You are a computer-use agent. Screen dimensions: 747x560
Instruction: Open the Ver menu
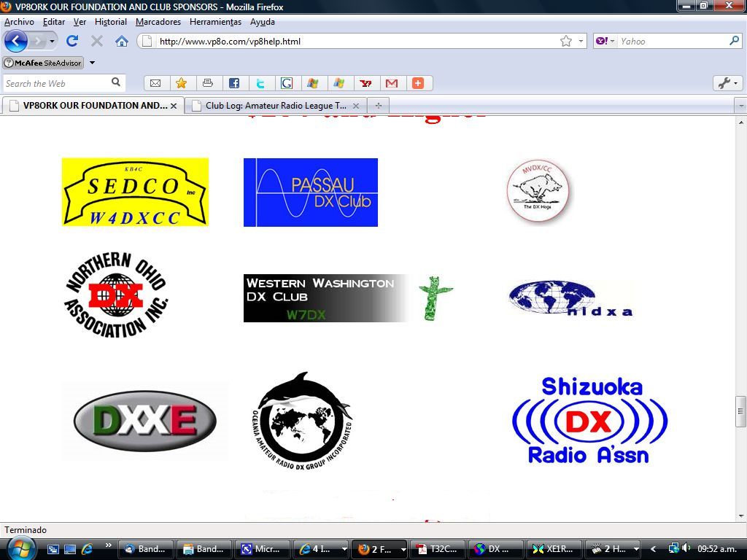click(x=80, y=22)
